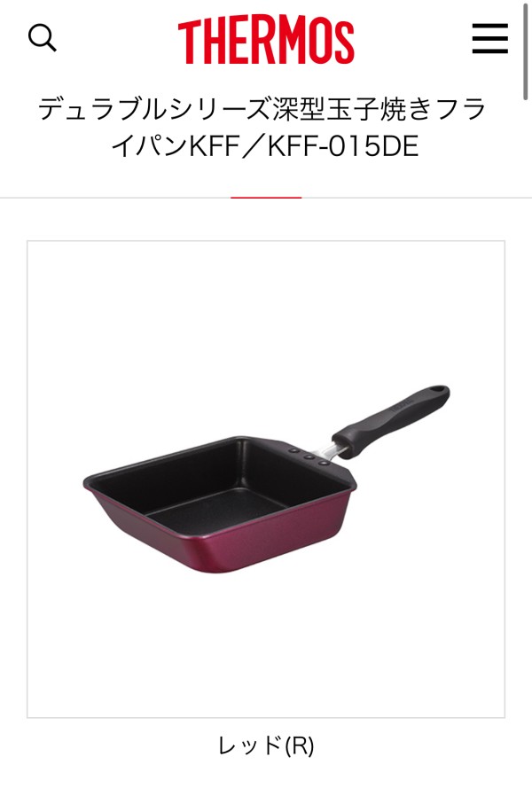Click the three rivets on the pan
532x788 pixels.
pos(309,456)
